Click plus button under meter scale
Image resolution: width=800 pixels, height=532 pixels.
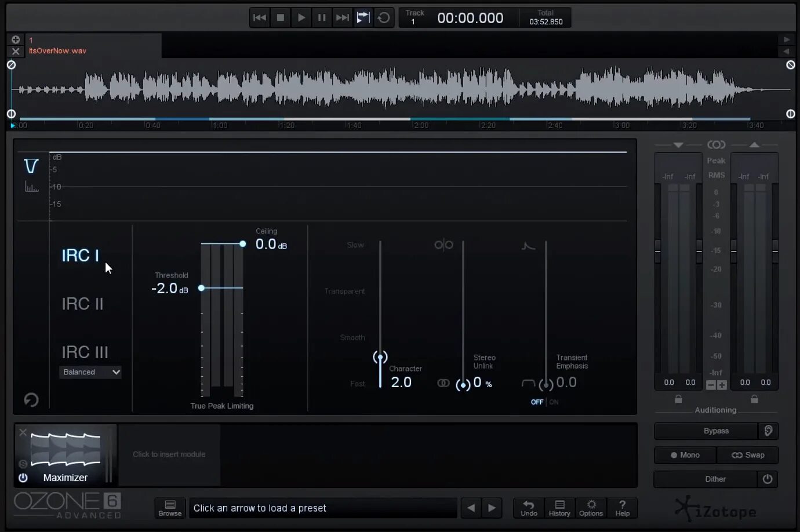(722, 385)
